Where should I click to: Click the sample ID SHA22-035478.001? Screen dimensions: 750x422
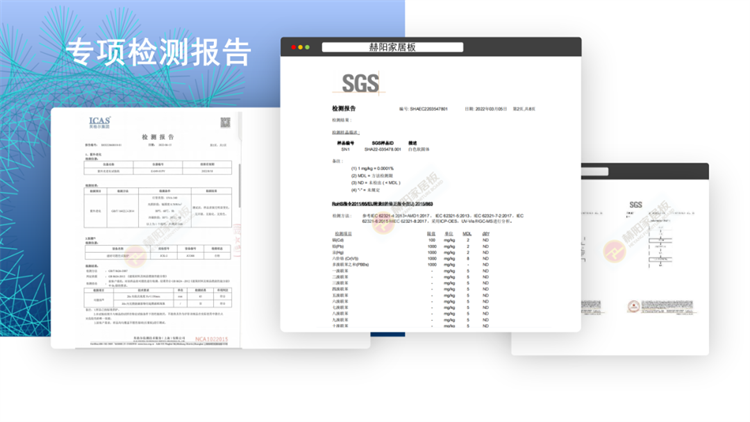coord(383,149)
